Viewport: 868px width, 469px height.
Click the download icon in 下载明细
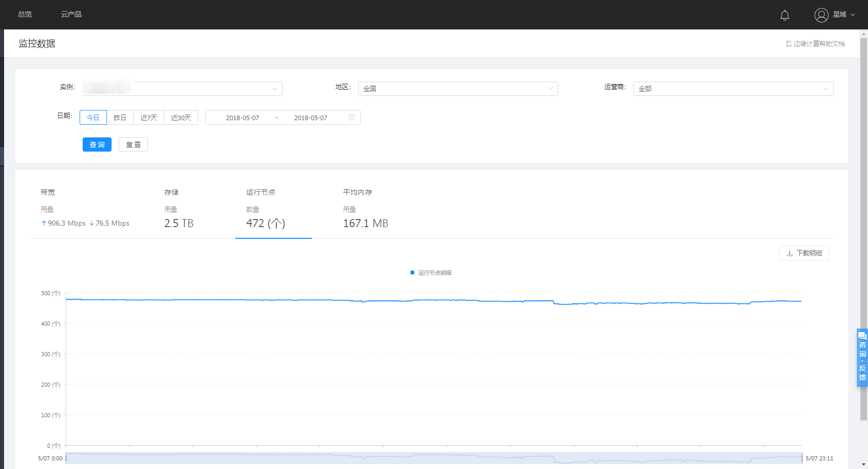click(789, 254)
